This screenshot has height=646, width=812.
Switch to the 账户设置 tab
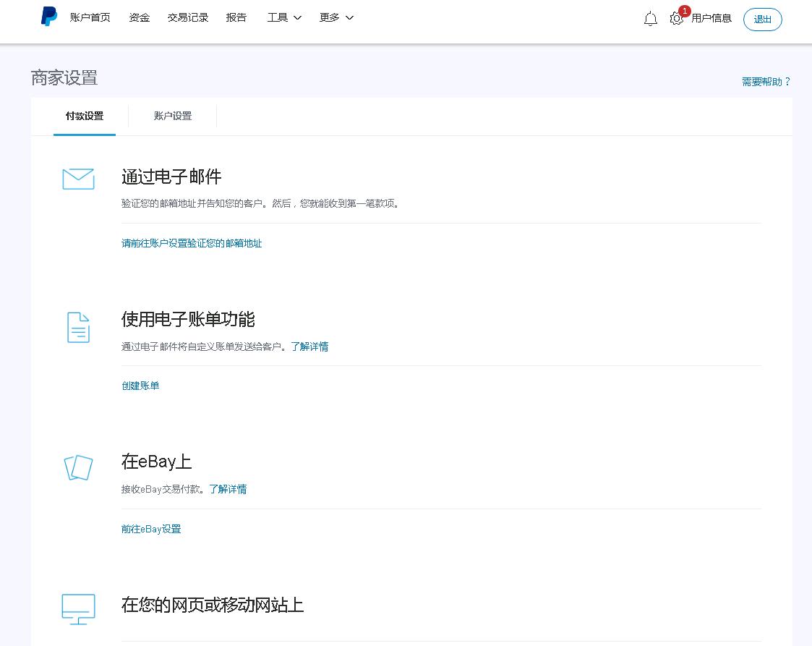[x=172, y=116]
